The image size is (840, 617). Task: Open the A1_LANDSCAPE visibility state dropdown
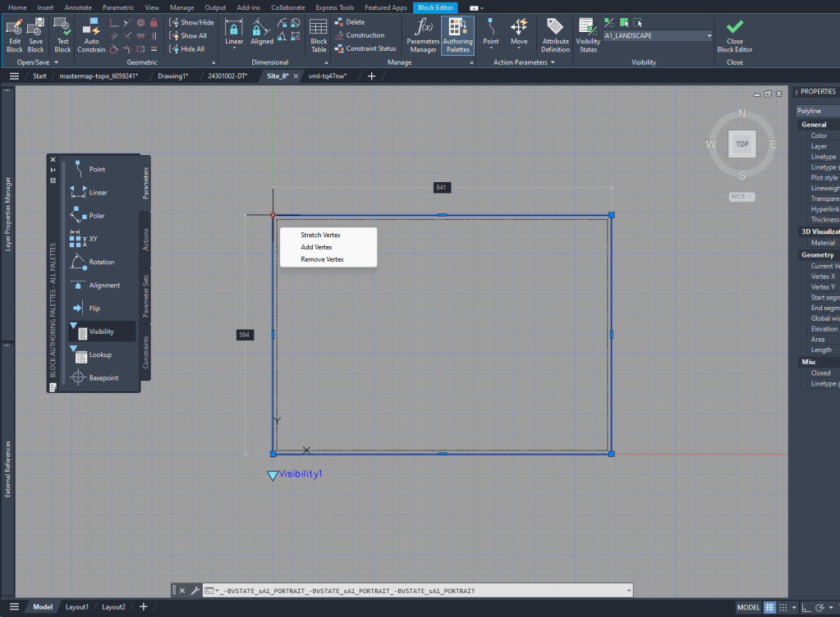[x=709, y=36]
